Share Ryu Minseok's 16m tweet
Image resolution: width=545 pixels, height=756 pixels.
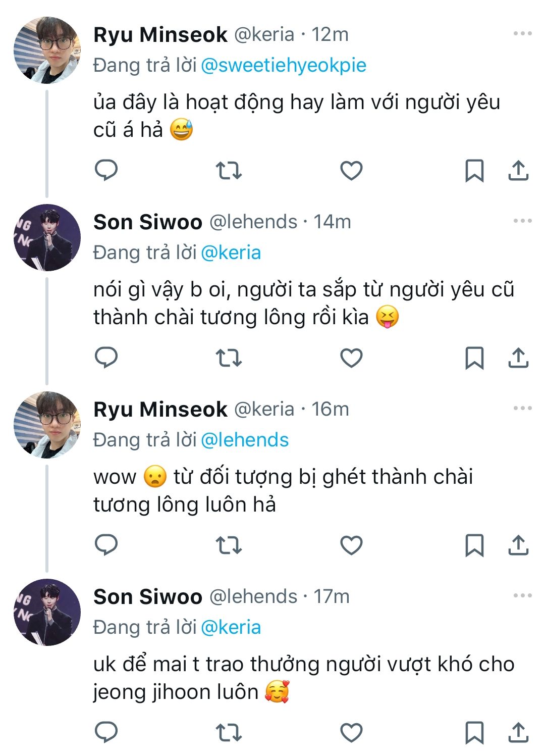tap(518, 545)
